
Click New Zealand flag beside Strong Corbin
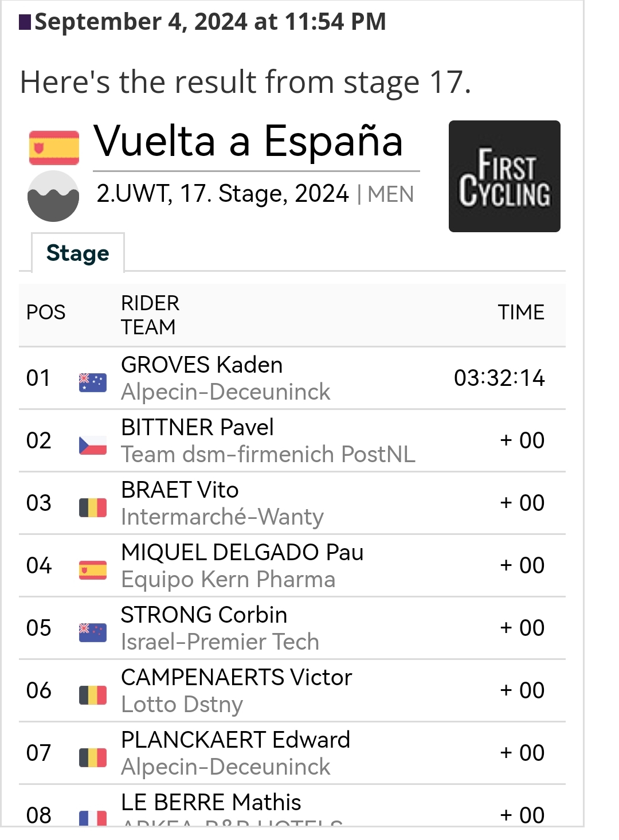click(x=93, y=632)
